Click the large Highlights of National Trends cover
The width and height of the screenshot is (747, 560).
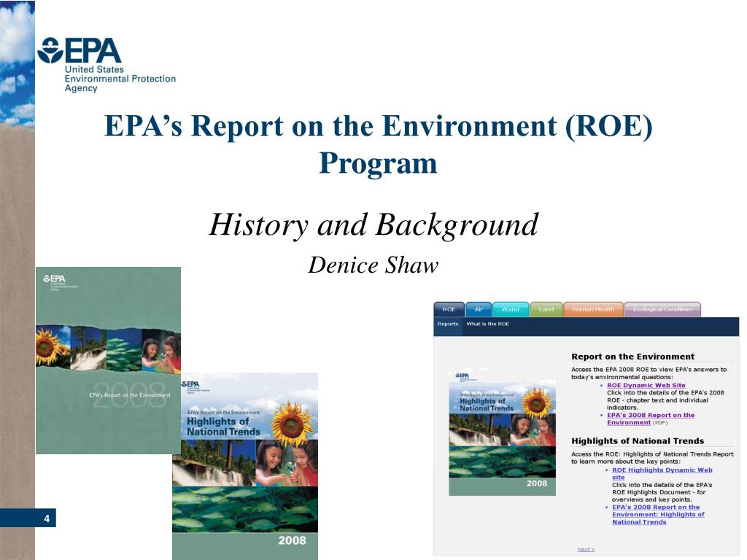click(x=245, y=467)
